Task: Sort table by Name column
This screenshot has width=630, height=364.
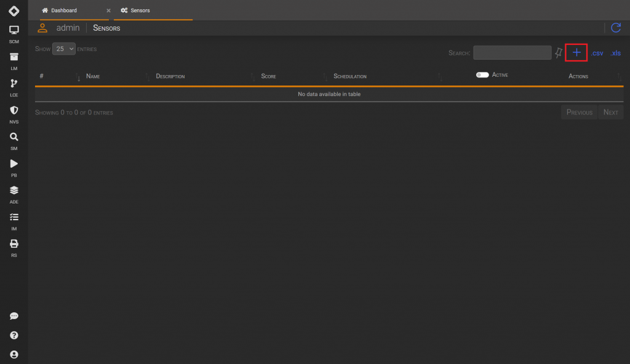Action: click(93, 76)
